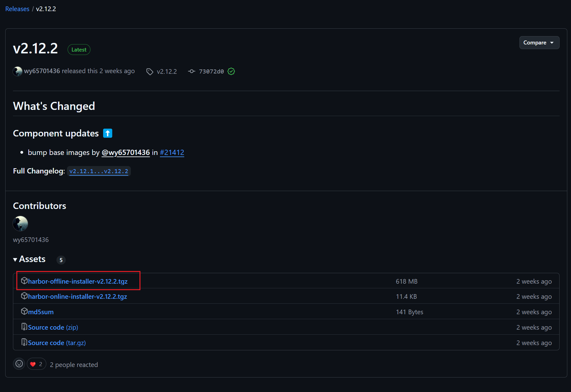Click the 11.4 KB size text

pos(406,297)
